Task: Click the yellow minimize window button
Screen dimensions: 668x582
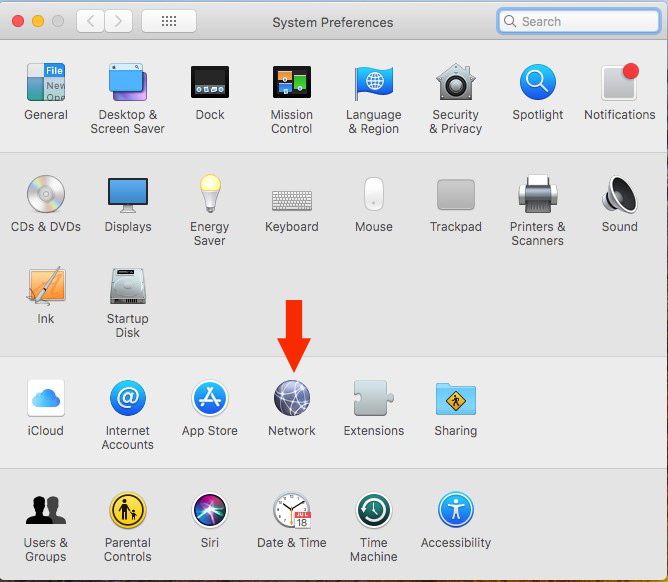Action: click(x=38, y=21)
